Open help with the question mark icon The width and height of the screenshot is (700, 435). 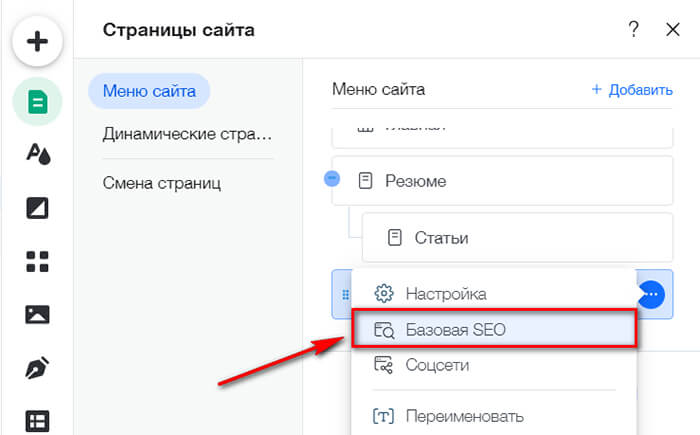pyautogui.click(x=633, y=30)
